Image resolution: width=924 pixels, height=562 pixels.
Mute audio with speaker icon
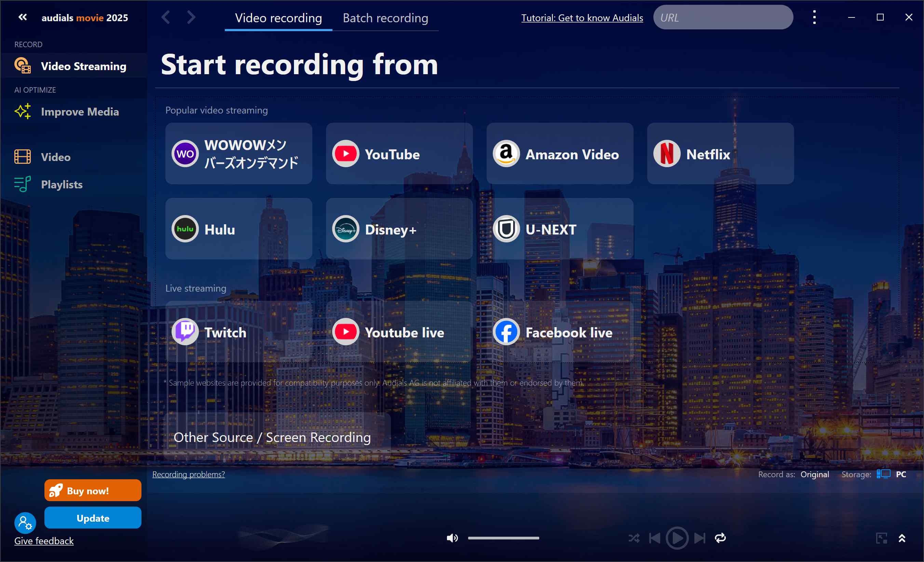point(452,538)
